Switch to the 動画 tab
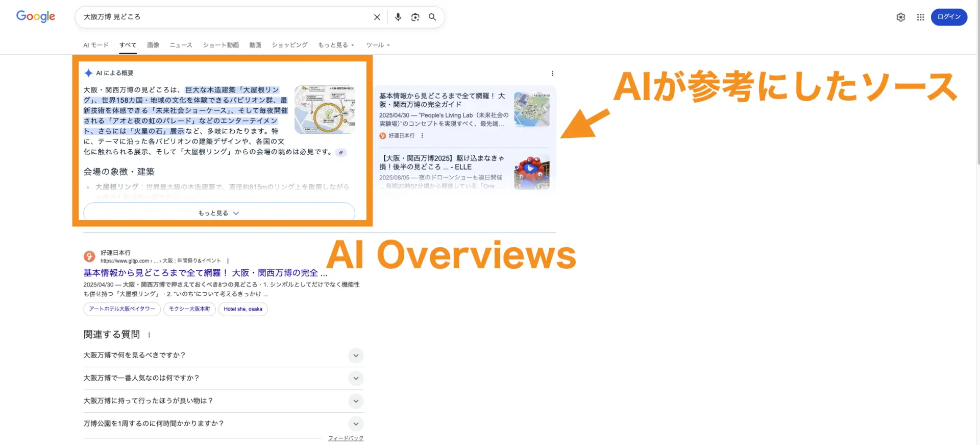Screen dimensions: 980x445 pos(255,45)
